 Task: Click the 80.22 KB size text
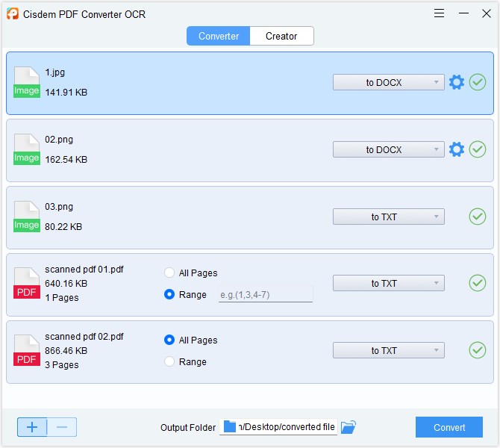pos(63,226)
